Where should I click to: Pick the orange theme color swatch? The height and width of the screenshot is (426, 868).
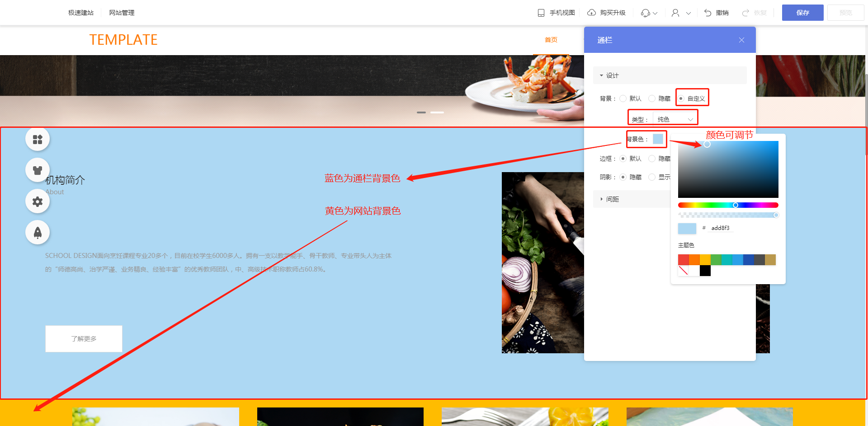[694, 260]
